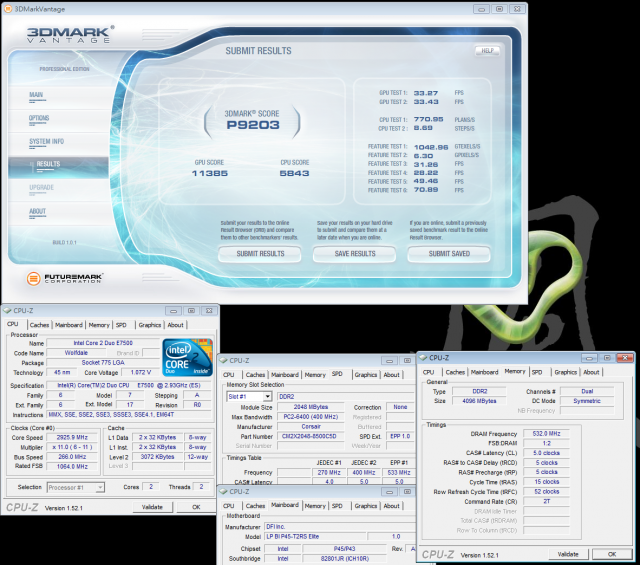Click the DRAM Frequency 532.0 MHz field
This screenshot has width=640, height=565.
click(x=546, y=434)
